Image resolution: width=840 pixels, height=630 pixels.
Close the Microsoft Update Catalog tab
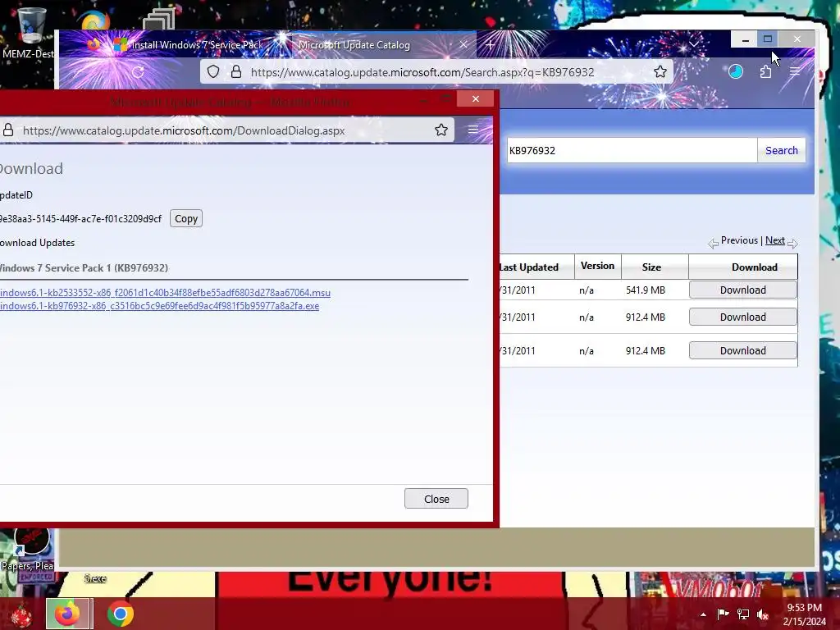pos(464,45)
